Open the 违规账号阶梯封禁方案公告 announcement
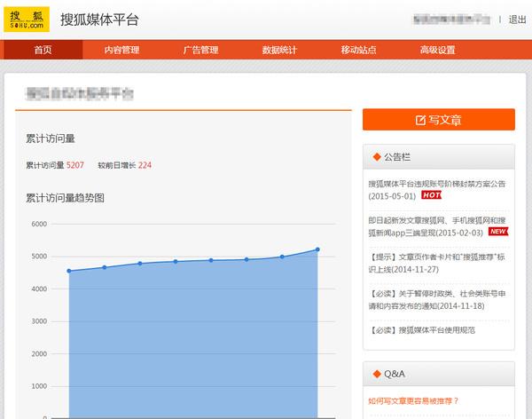 click(x=437, y=190)
